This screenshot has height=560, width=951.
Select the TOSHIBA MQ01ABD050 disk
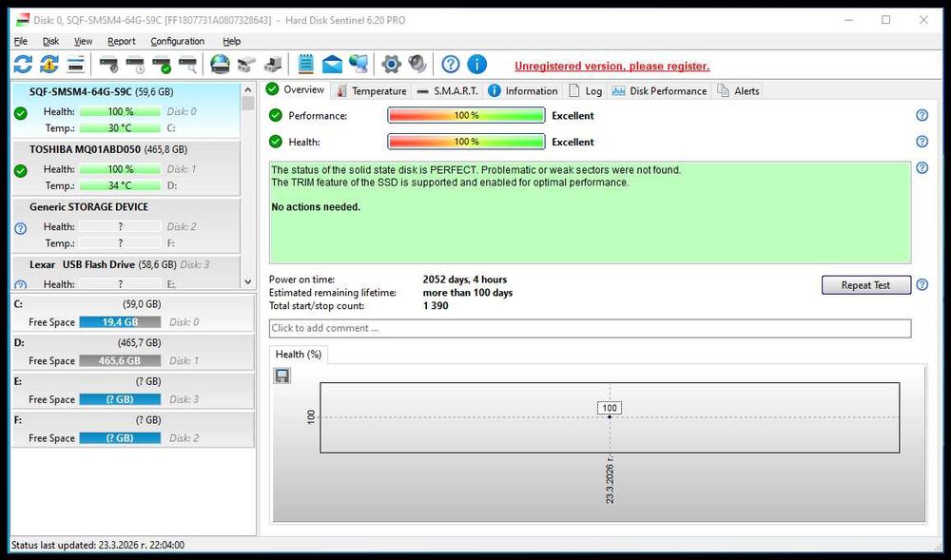[x=126, y=168]
